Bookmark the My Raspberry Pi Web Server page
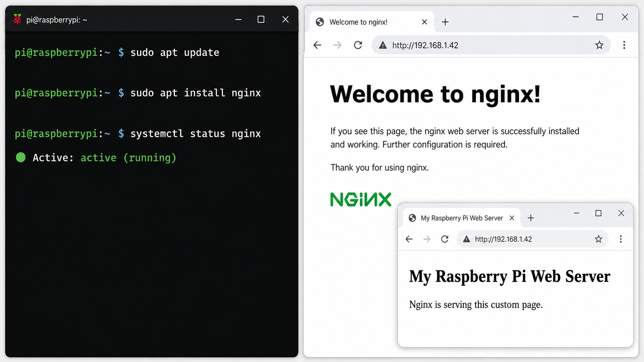The height and width of the screenshot is (362, 644). point(598,239)
